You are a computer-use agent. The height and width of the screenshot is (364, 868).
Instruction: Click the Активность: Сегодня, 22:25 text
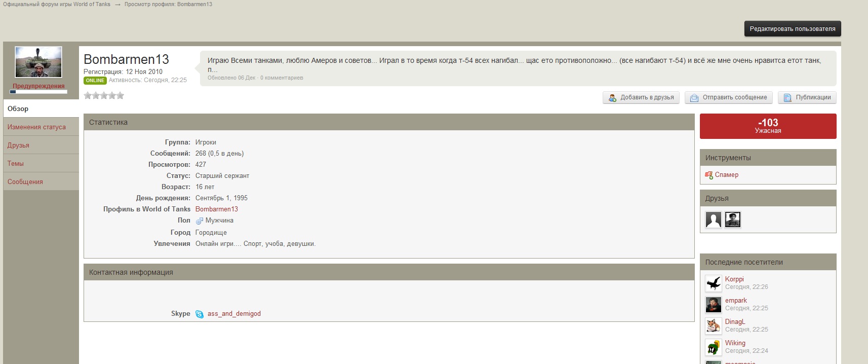point(148,80)
